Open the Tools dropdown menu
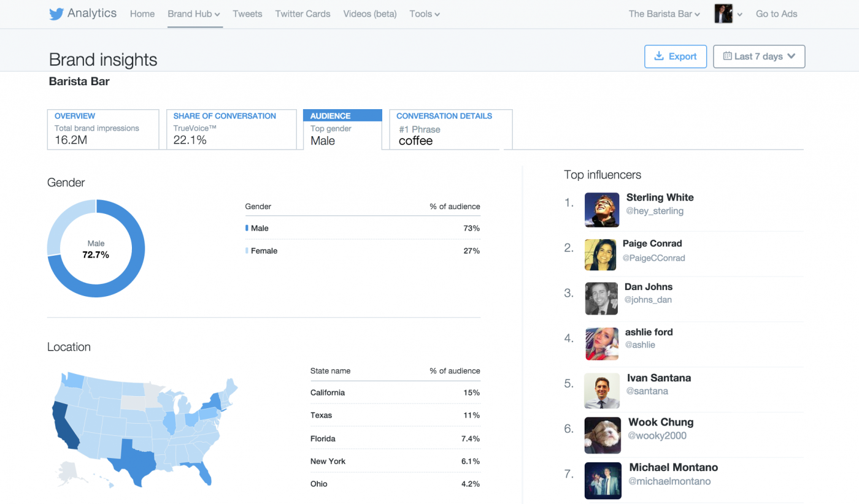Image resolution: width=859 pixels, height=504 pixels. (424, 14)
